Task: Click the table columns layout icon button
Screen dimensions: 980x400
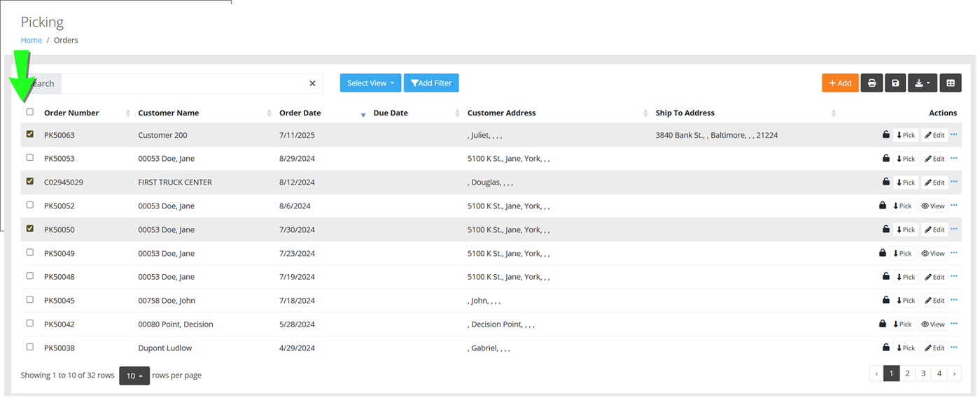Action: click(951, 83)
